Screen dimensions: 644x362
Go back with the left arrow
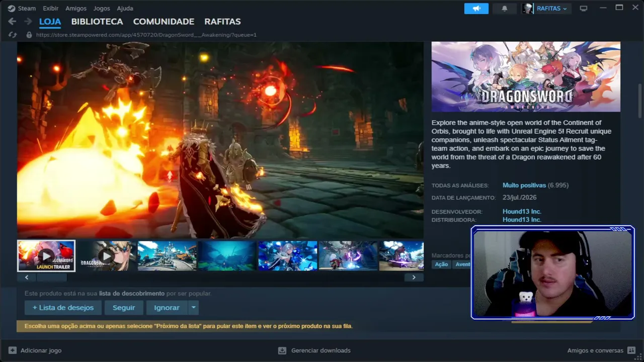[x=13, y=22]
